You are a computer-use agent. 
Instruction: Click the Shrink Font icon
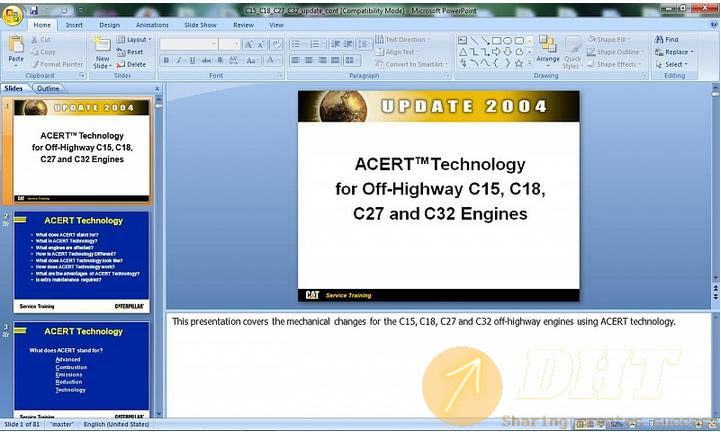coord(260,44)
